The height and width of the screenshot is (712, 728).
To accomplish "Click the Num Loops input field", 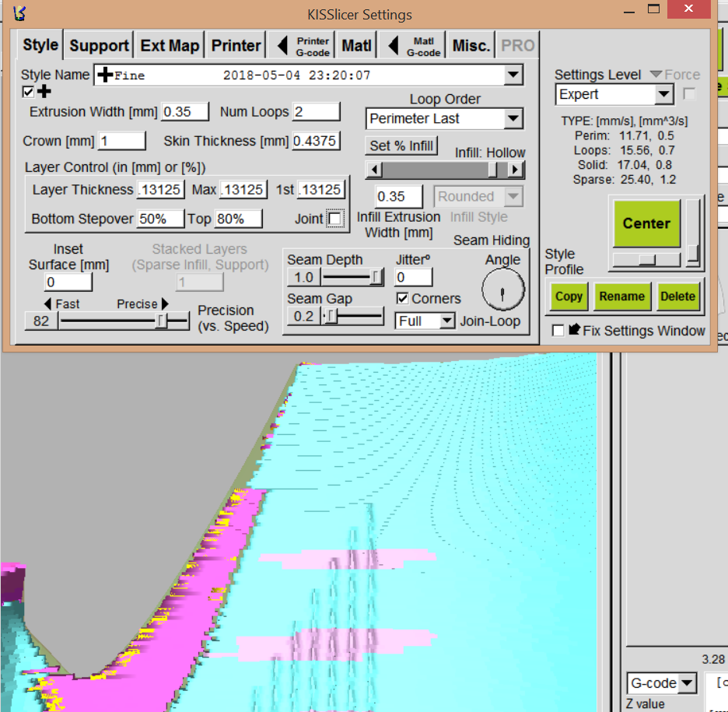I will (x=316, y=112).
